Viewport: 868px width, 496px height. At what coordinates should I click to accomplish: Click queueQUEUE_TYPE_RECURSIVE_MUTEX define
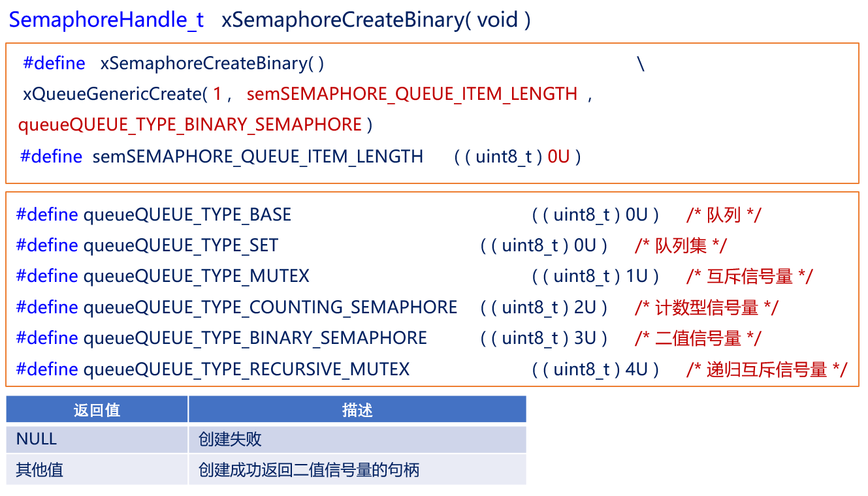[x=213, y=369]
